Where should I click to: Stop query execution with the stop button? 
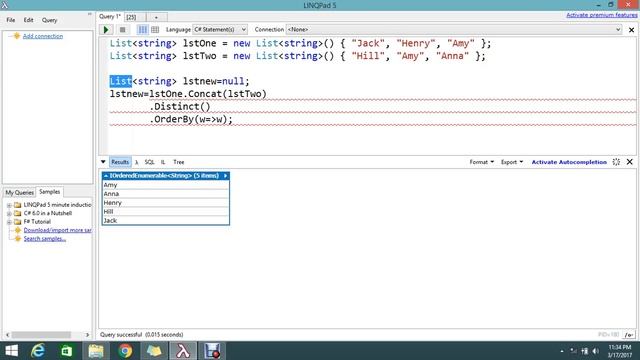coord(122,29)
